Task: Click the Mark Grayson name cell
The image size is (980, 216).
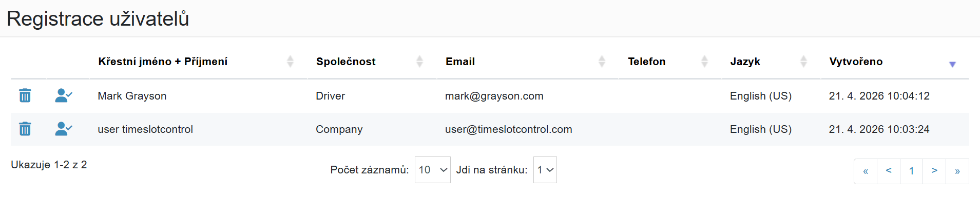Action: tap(198, 96)
